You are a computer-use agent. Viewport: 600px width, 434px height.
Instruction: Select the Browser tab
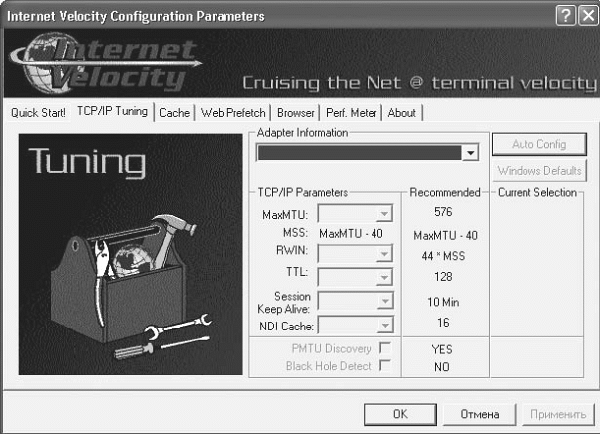(296, 113)
